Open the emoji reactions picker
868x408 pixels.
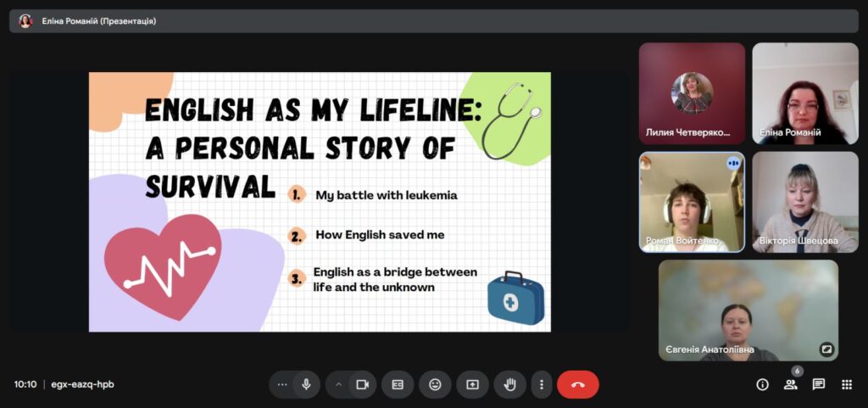tap(435, 384)
